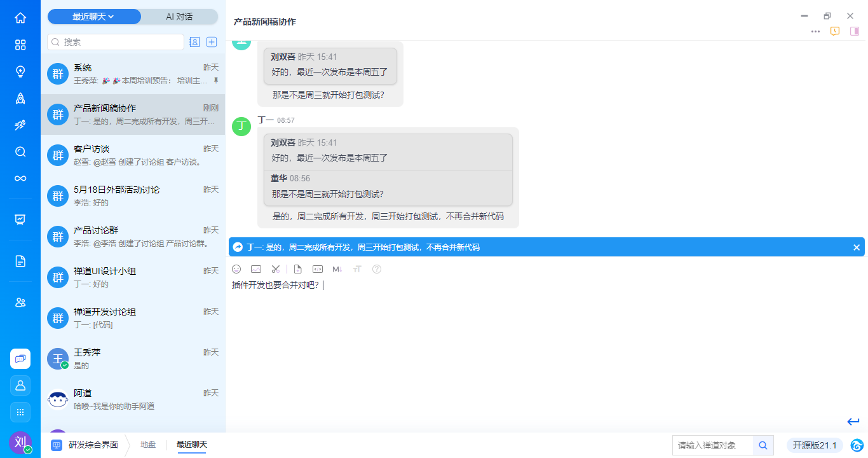Toggle the pink sidebar panel icon
The image size is (868, 458).
tap(855, 31)
